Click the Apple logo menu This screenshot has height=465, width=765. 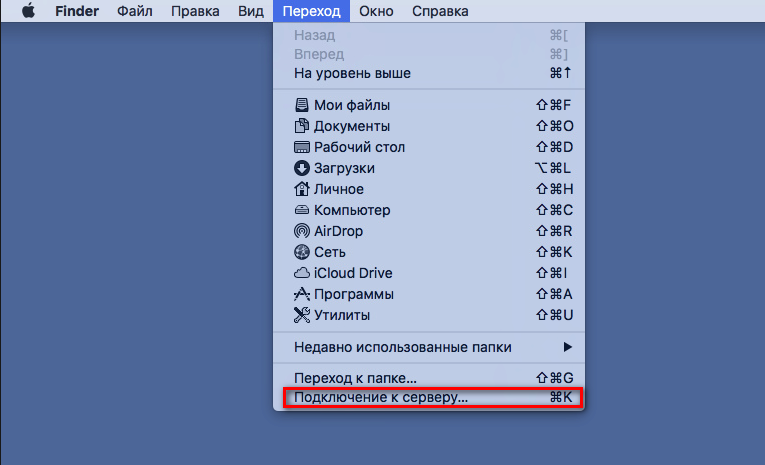point(29,11)
